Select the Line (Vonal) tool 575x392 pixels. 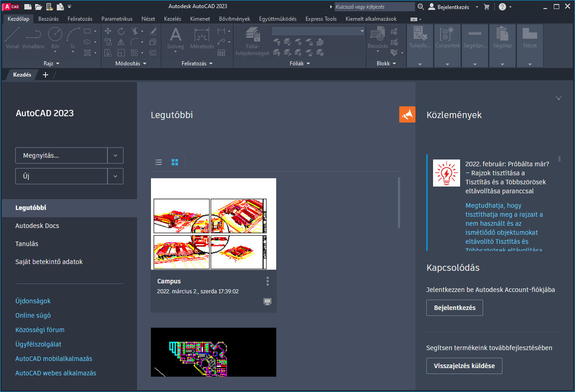point(13,38)
